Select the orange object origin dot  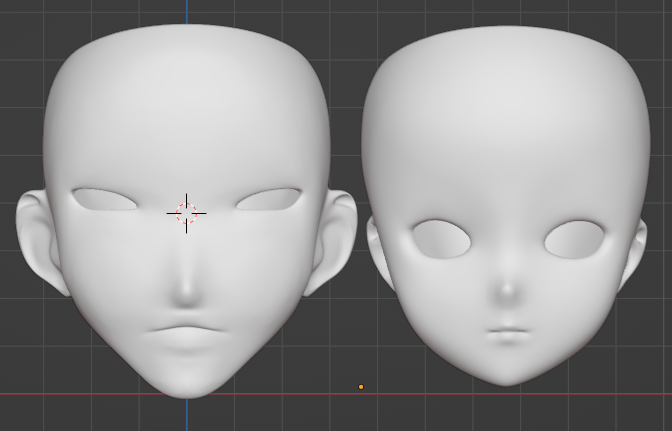pyautogui.click(x=361, y=387)
